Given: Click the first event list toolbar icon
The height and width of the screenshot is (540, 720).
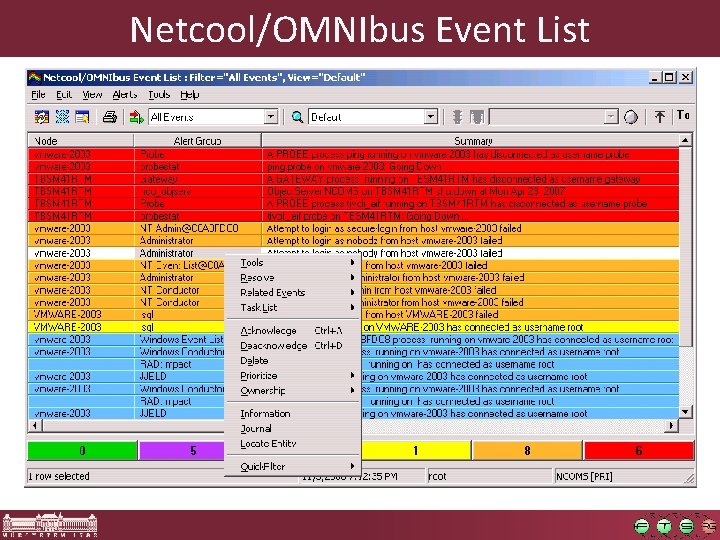Looking at the screenshot, I should [42, 117].
